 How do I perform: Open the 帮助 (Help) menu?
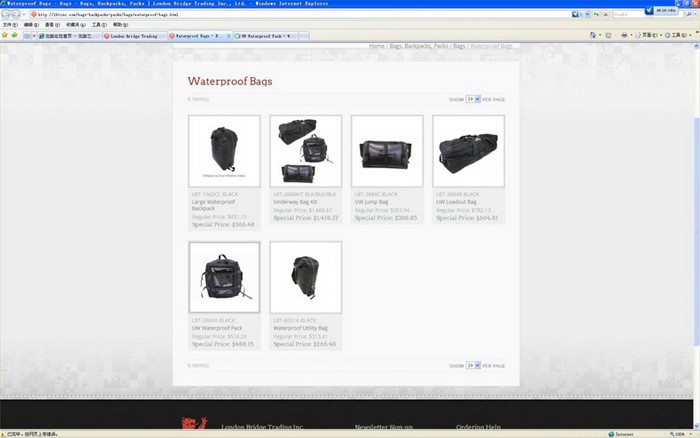tap(120, 25)
